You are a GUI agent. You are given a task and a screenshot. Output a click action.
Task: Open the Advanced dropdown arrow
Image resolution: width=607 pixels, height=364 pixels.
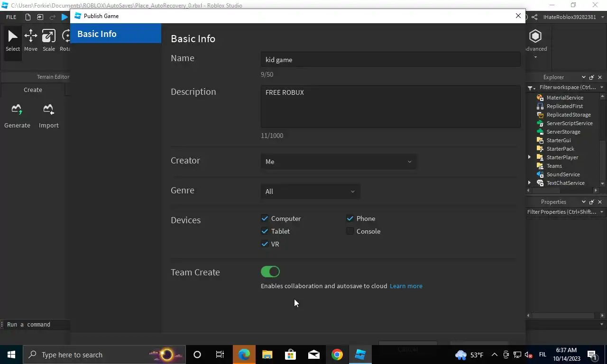(535, 57)
